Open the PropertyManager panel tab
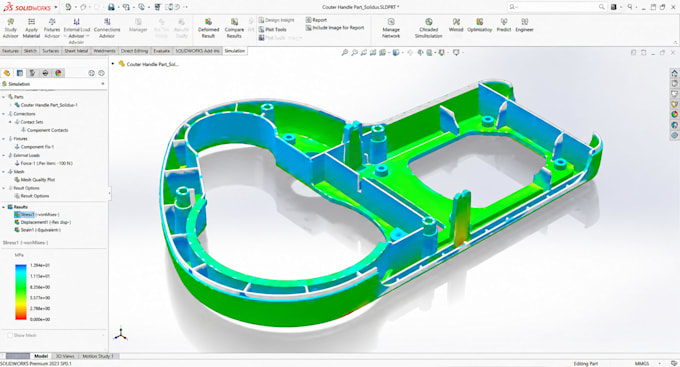This screenshot has height=367, width=680. point(20,73)
